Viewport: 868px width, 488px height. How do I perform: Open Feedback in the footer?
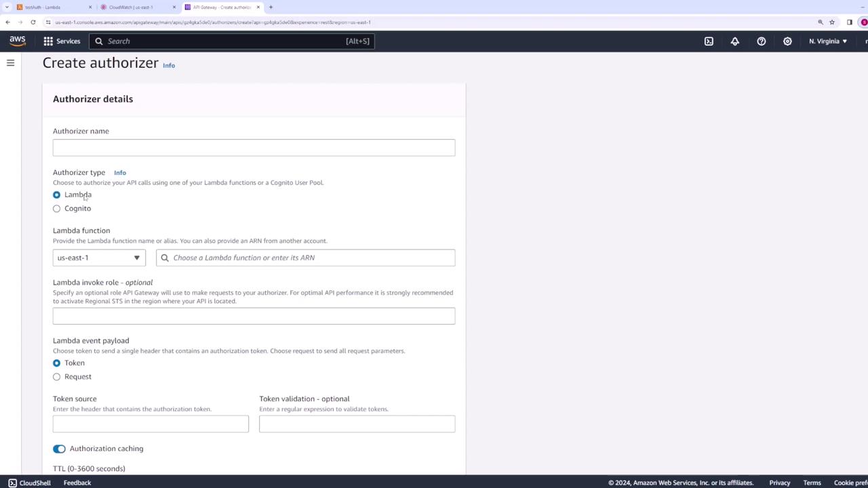point(77,483)
